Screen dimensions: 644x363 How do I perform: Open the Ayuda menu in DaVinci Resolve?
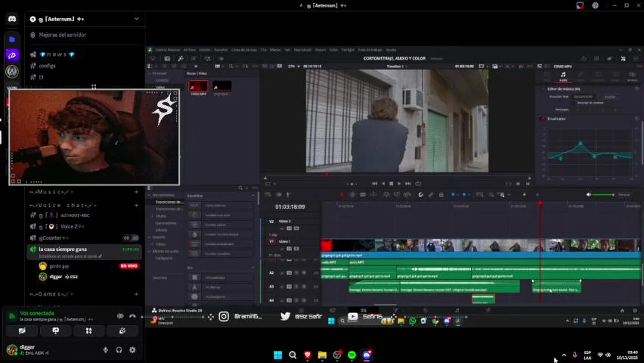(x=391, y=50)
